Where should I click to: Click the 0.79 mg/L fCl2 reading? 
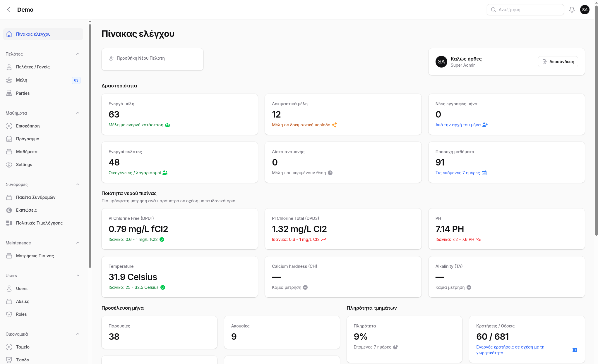click(x=138, y=229)
